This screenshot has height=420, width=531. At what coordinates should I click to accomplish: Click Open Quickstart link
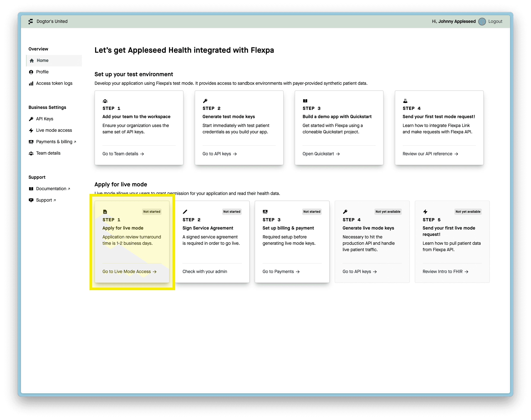coord(321,154)
